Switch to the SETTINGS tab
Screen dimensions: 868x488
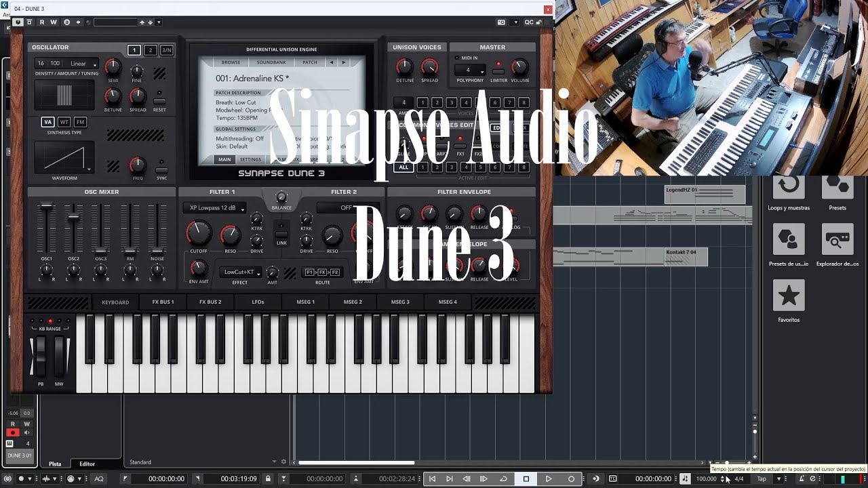[x=250, y=159]
